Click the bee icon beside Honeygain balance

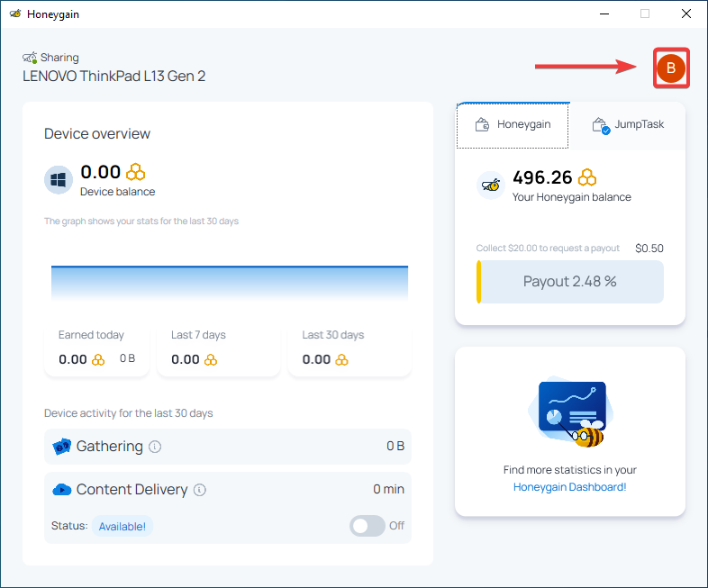coord(491,185)
